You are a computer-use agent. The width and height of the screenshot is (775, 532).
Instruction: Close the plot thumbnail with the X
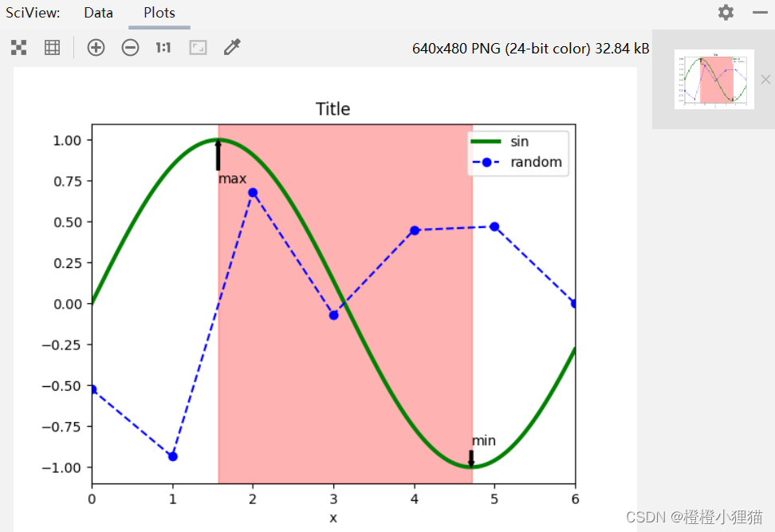pyautogui.click(x=765, y=79)
